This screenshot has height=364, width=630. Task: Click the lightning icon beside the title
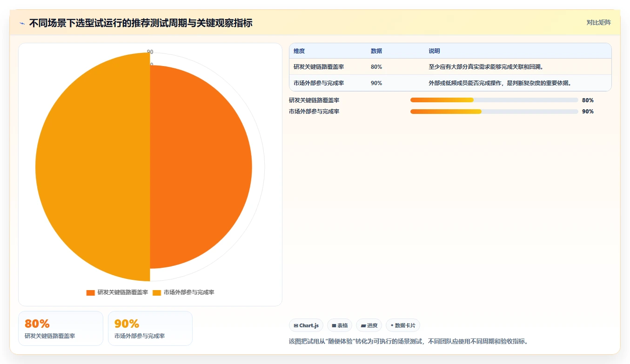[22, 23]
